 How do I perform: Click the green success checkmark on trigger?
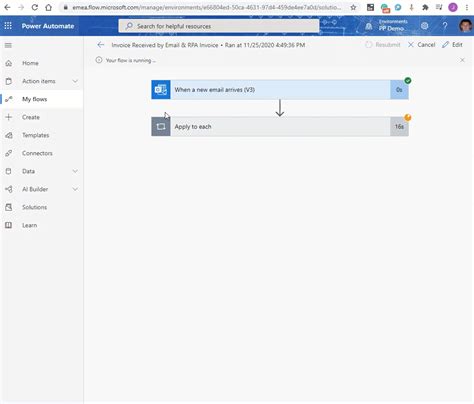pos(408,80)
